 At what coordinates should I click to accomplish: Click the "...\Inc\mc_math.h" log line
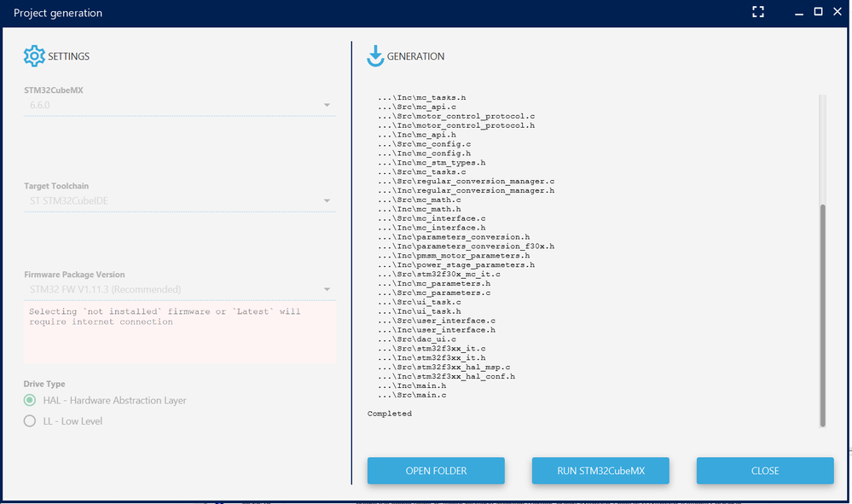(420, 209)
